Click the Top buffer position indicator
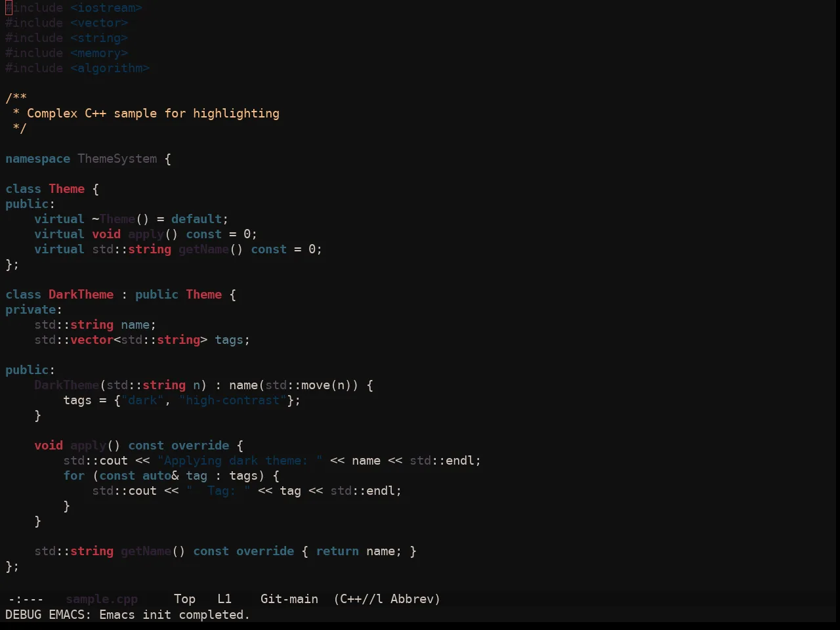The height and width of the screenshot is (630, 840). (185, 599)
